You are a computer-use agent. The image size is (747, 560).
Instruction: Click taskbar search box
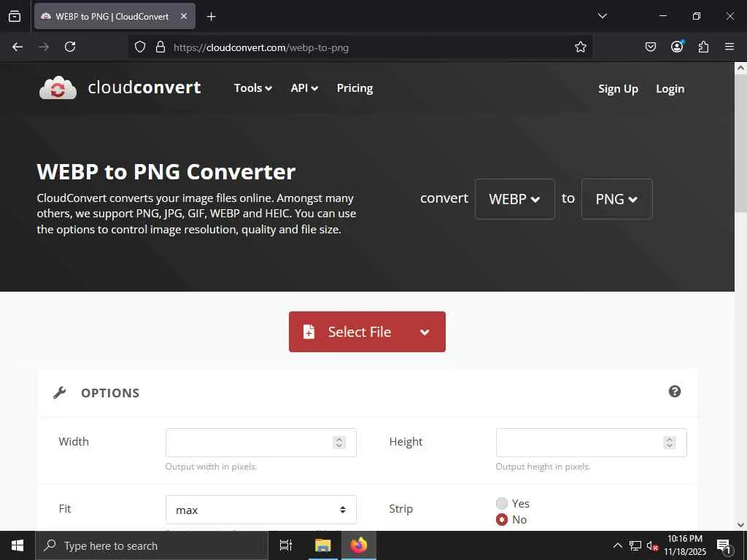pos(152,545)
